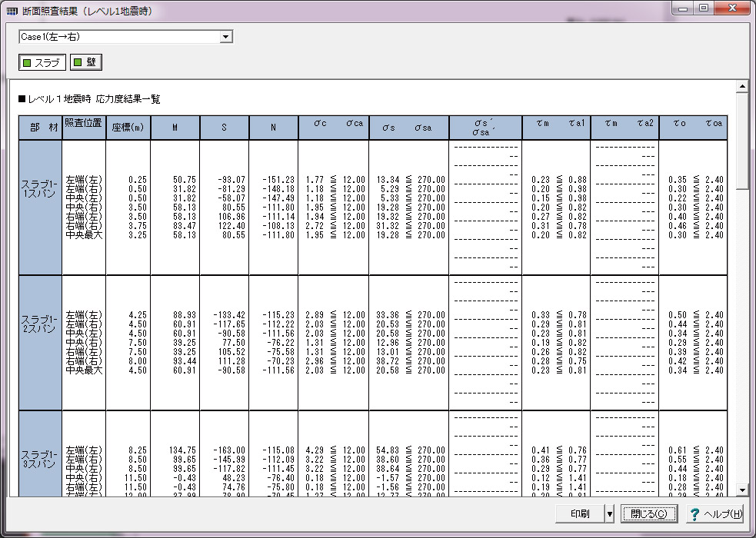Click the 閉じる(C) button

[x=649, y=514]
